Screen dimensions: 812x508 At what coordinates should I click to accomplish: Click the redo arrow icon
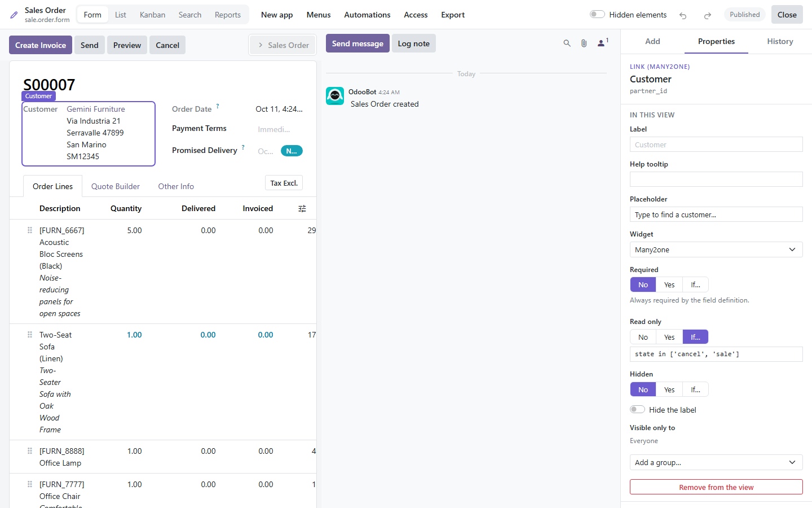point(707,15)
